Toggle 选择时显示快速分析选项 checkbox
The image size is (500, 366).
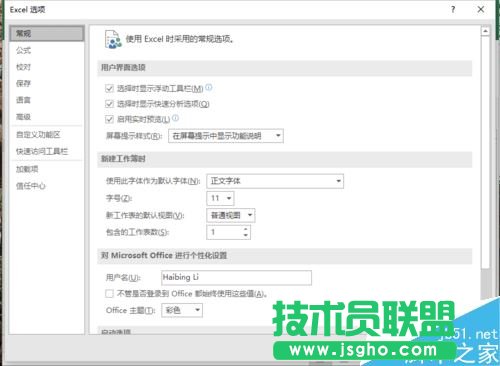pyautogui.click(x=109, y=104)
